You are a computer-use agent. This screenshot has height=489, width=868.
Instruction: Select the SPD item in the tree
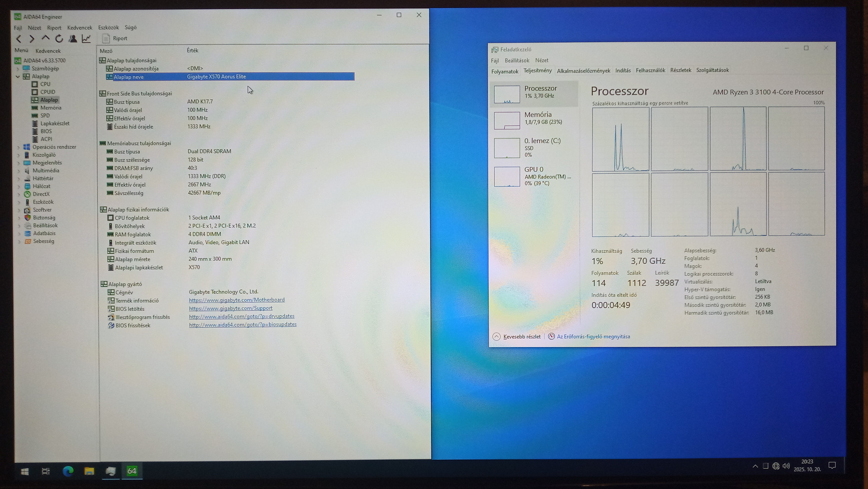[x=45, y=116]
